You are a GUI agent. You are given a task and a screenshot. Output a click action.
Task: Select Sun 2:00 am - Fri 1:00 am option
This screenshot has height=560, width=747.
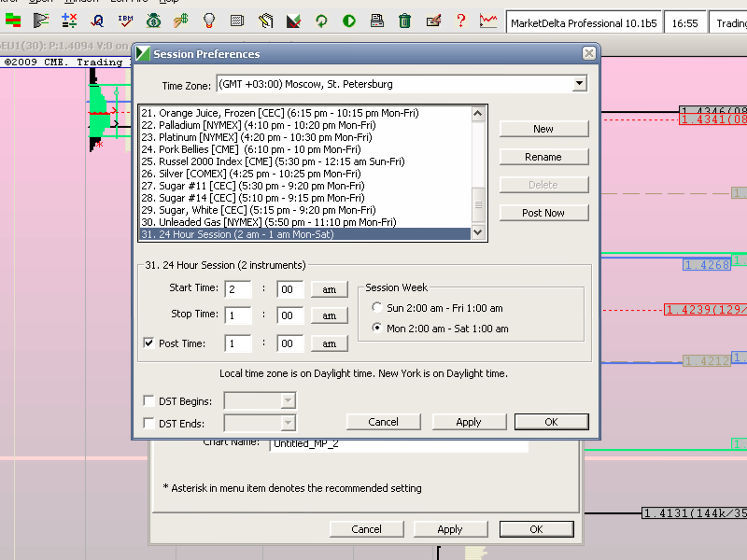376,308
